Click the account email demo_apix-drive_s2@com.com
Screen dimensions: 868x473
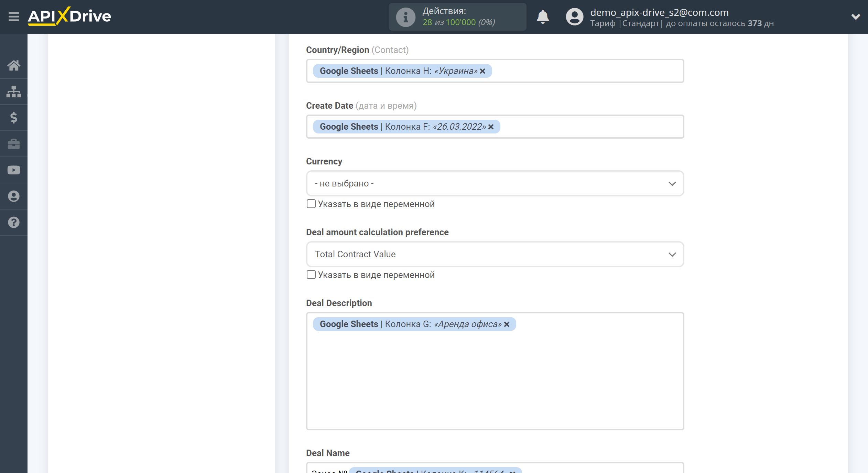(x=659, y=12)
